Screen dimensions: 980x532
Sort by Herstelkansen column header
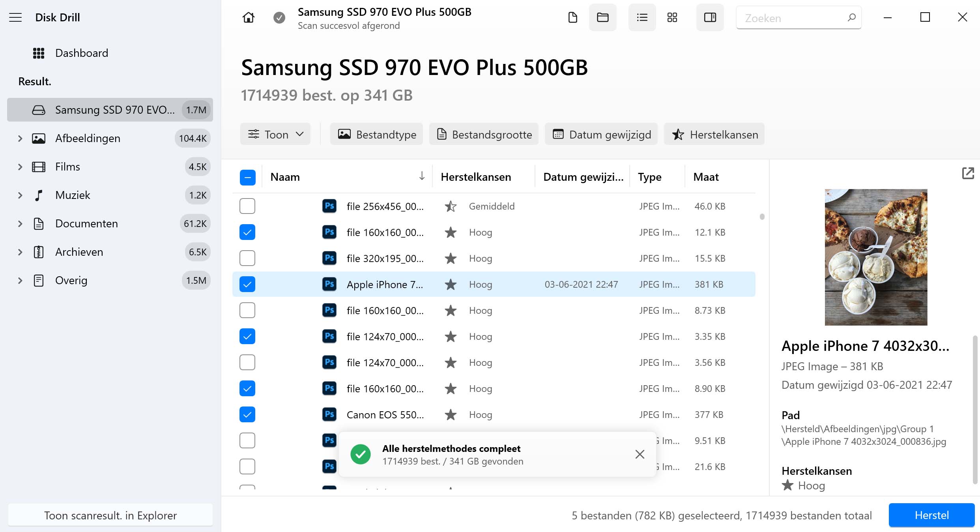pos(476,177)
